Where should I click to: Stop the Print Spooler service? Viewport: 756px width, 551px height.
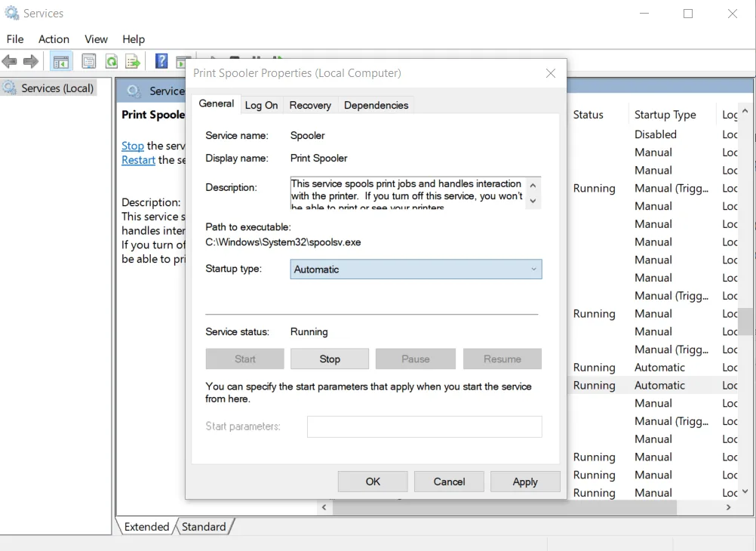pyautogui.click(x=330, y=359)
